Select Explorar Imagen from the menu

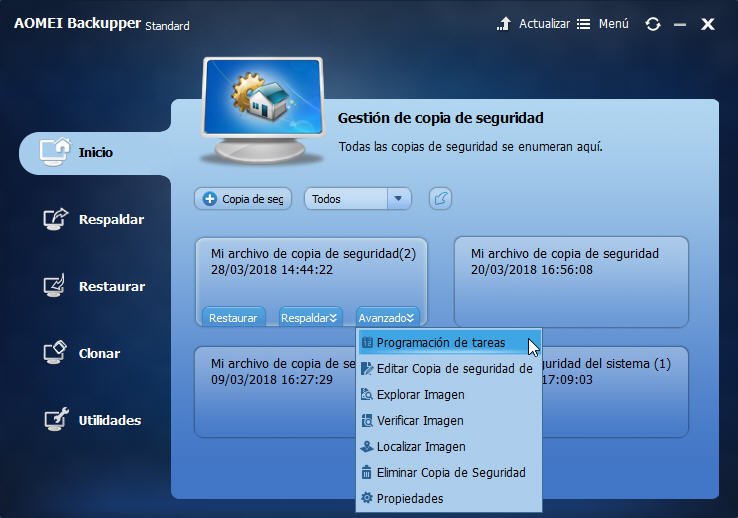point(449,394)
